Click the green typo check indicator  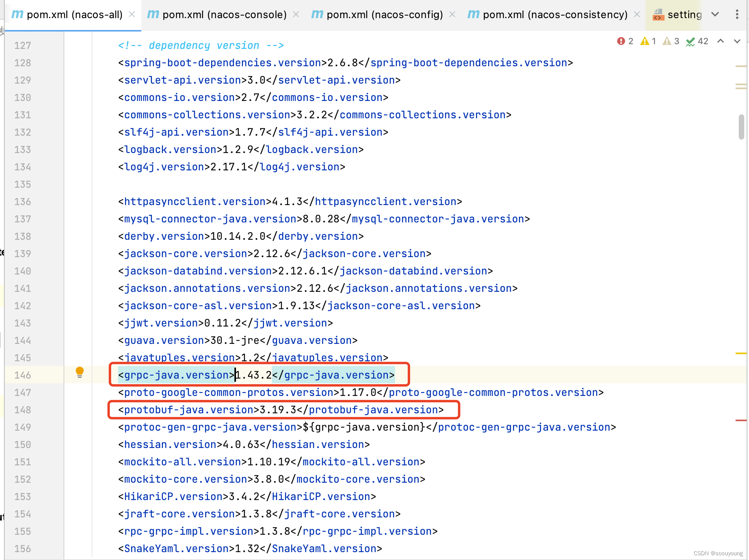[x=697, y=41]
